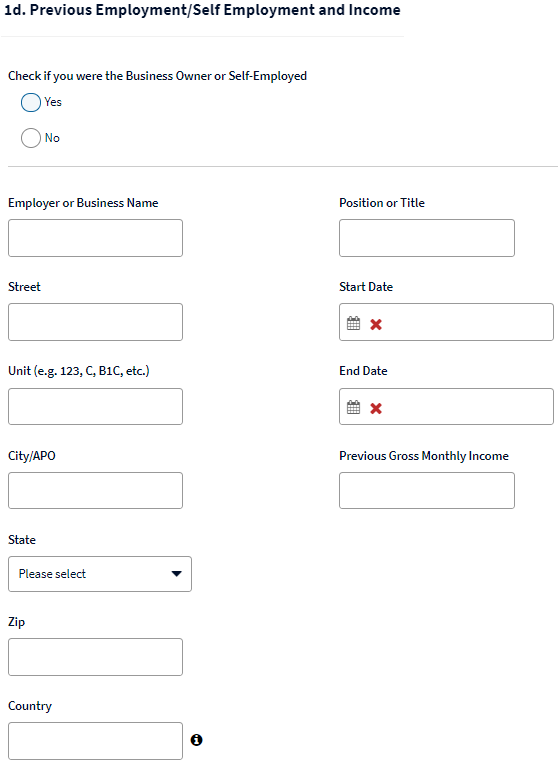This screenshot has height=765, width=559.
Task: Open the State Please select dropdown
Action: [x=100, y=574]
